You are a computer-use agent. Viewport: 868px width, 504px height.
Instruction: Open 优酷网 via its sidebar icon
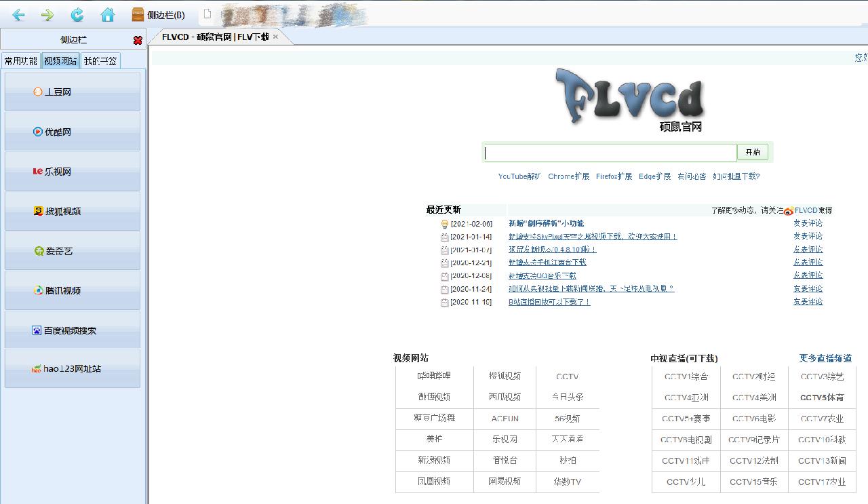coord(73,131)
